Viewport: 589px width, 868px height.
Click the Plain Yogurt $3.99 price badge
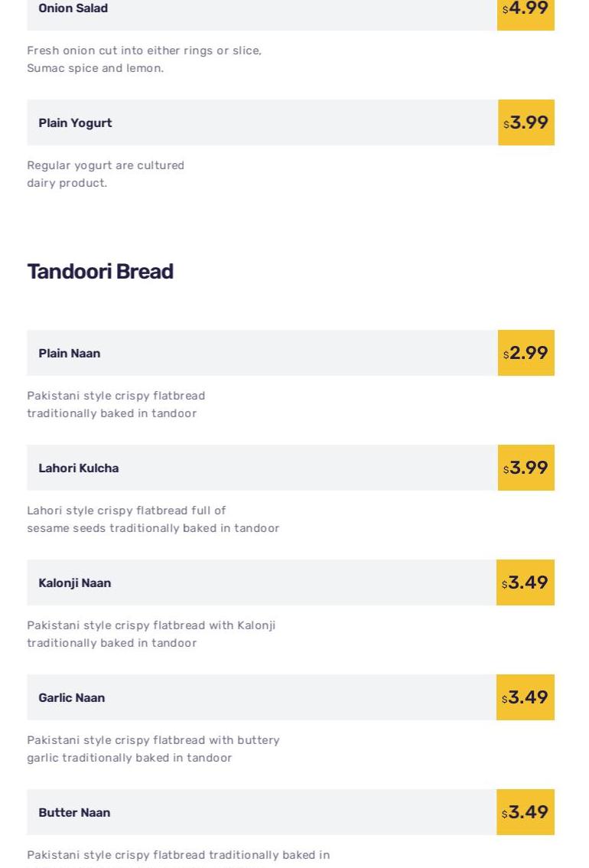[x=526, y=122]
